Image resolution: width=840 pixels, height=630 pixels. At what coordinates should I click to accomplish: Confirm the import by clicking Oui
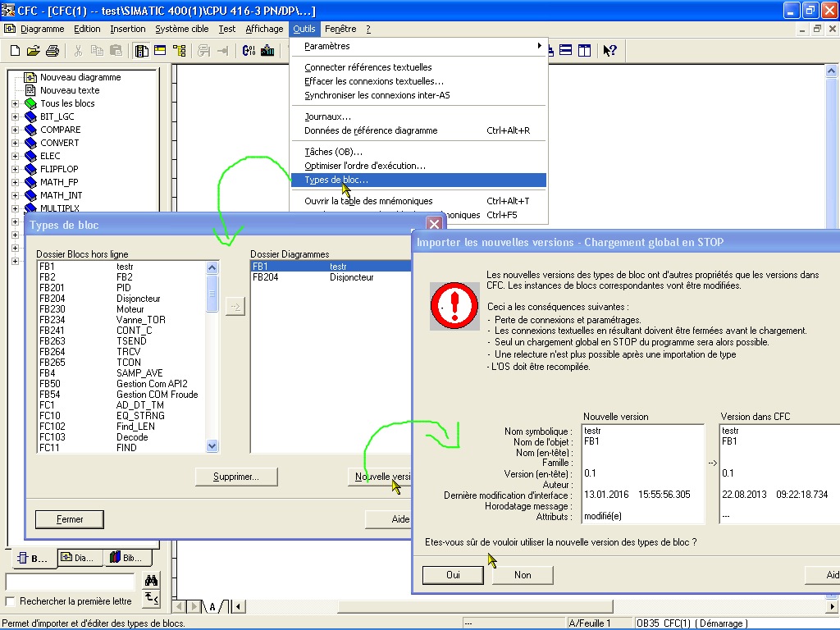point(453,575)
